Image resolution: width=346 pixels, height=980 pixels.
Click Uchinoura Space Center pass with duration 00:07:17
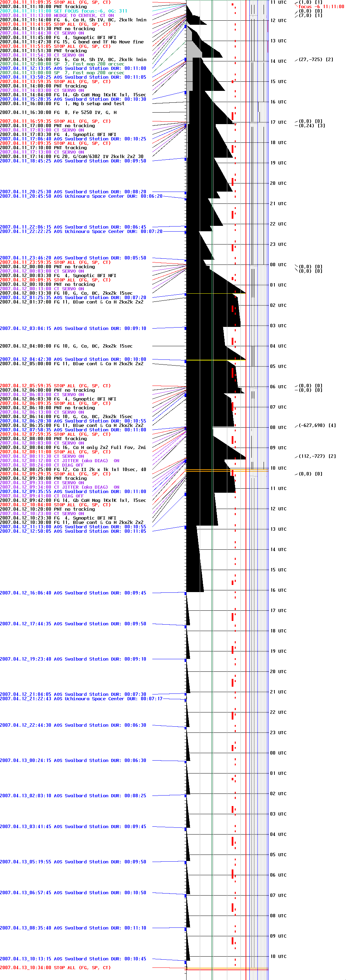tap(81, 699)
